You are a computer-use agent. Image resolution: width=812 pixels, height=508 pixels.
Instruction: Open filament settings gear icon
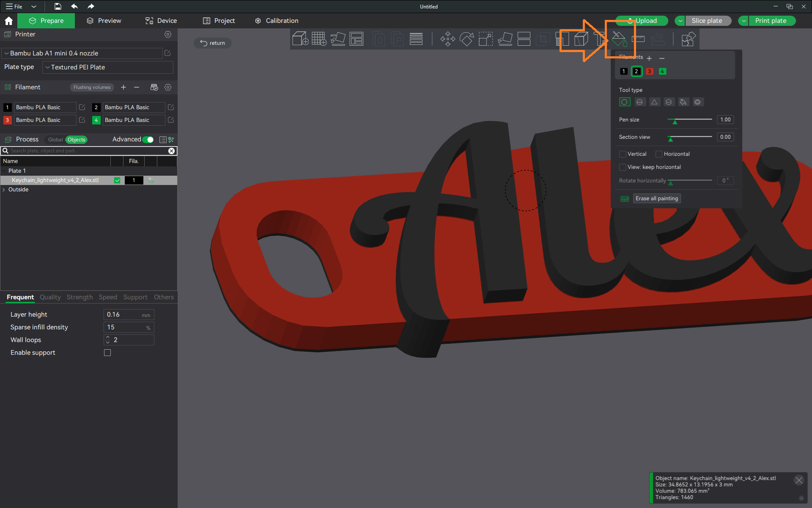coord(168,87)
